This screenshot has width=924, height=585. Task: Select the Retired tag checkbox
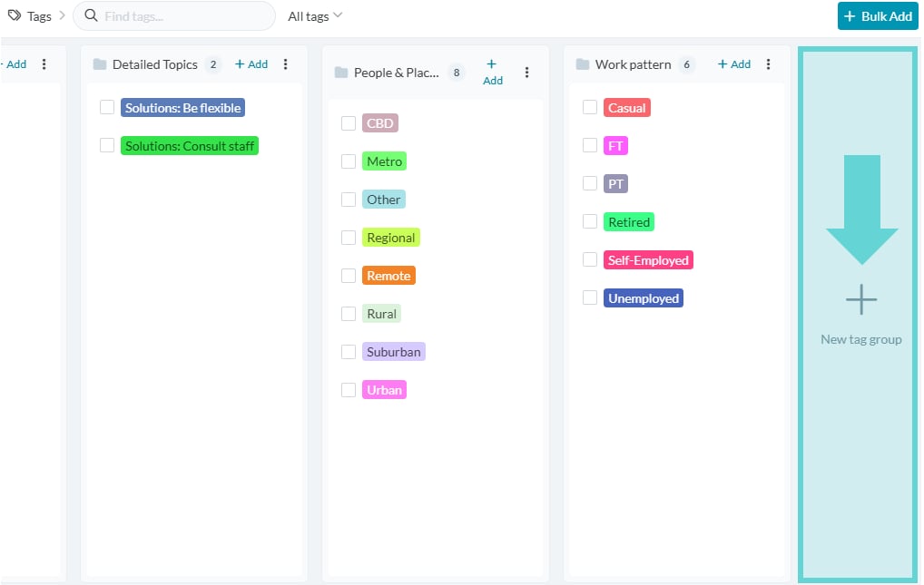click(590, 221)
